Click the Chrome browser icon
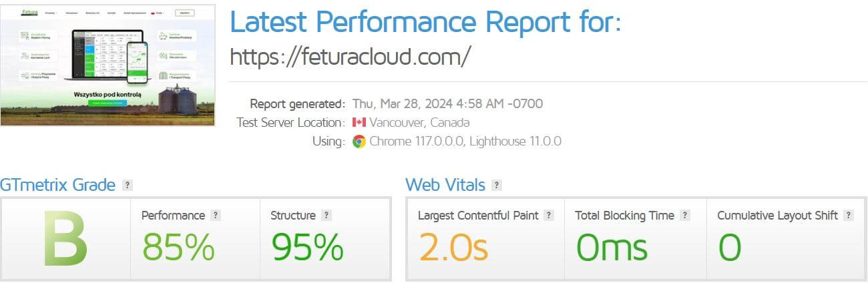This screenshot has height=287, width=868. click(x=359, y=141)
